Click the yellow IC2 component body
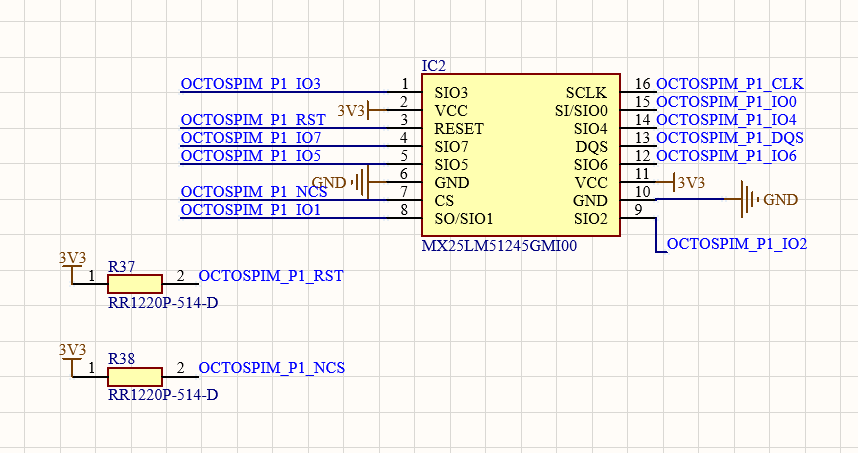 [x=520, y=155]
